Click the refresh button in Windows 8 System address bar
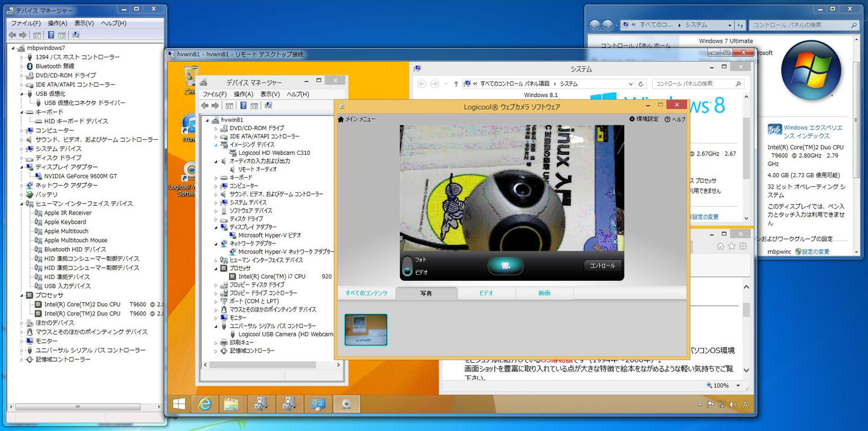The width and height of the screenshot is (868, 431). click(641, 84)
